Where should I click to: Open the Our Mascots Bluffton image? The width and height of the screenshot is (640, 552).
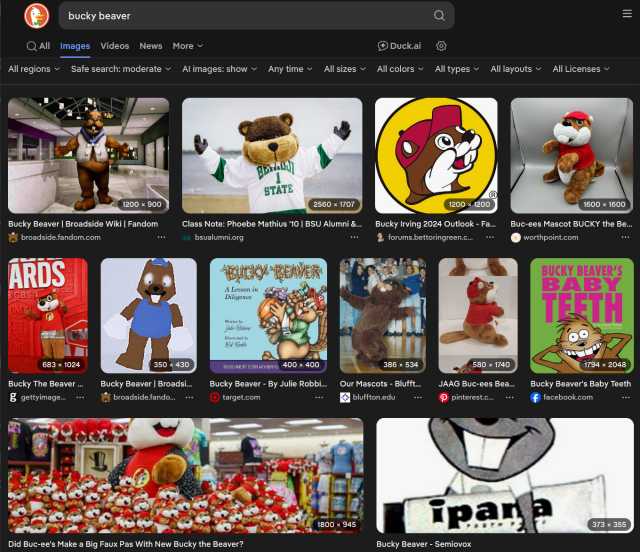(x=382, y=316)
